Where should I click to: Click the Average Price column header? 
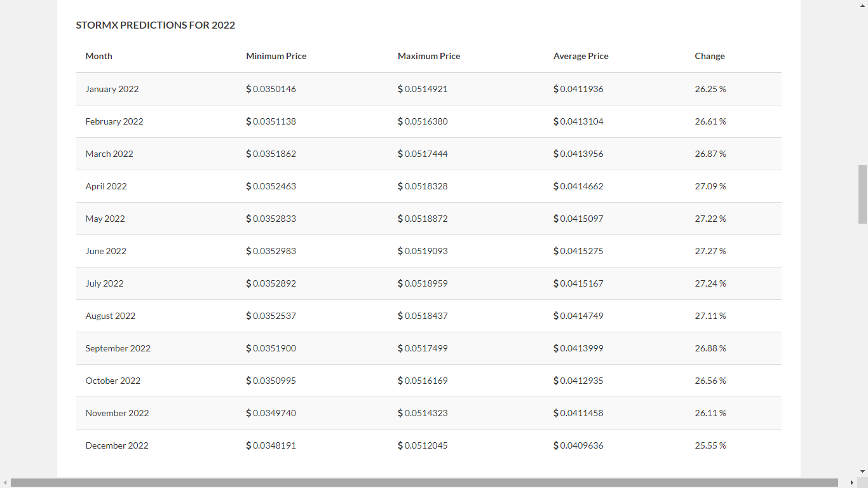tap(581, 56)
